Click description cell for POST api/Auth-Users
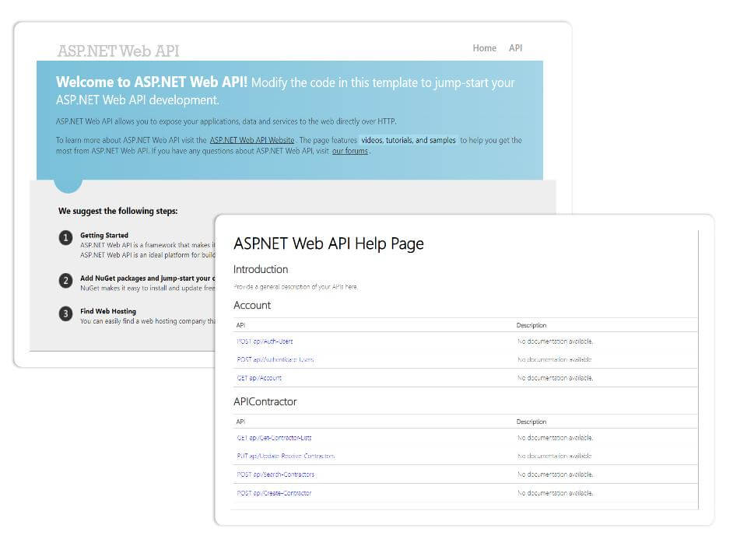Viewport: 747px width, 560px height. (x=555, y=341)
